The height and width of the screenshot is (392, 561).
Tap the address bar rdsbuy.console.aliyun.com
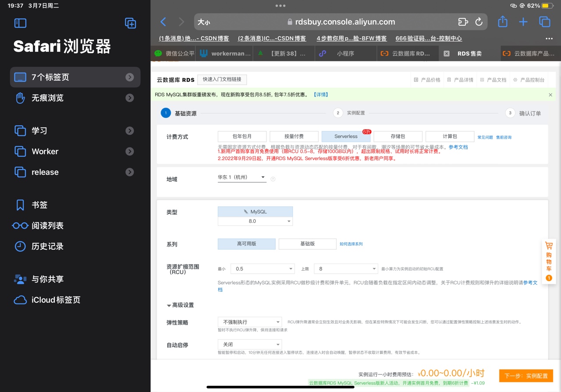341,22
